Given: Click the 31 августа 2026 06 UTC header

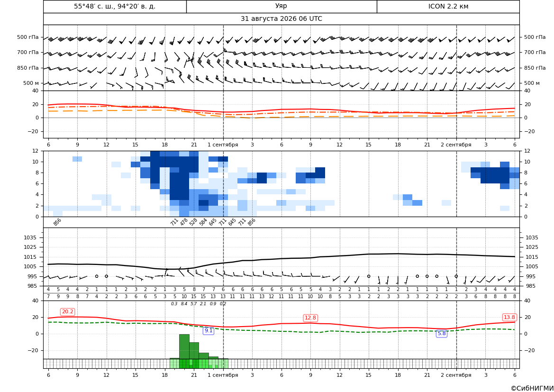Looking at the screenshot, I should point(281,19).
